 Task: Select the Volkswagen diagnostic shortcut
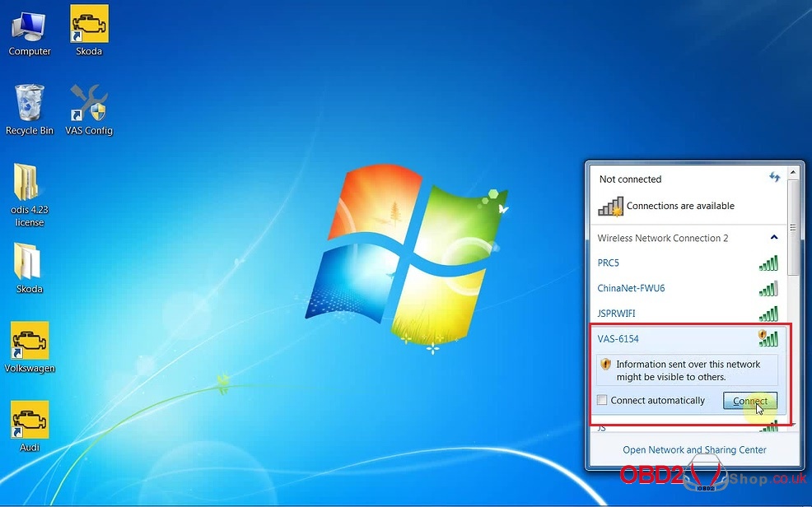(30, 341)
